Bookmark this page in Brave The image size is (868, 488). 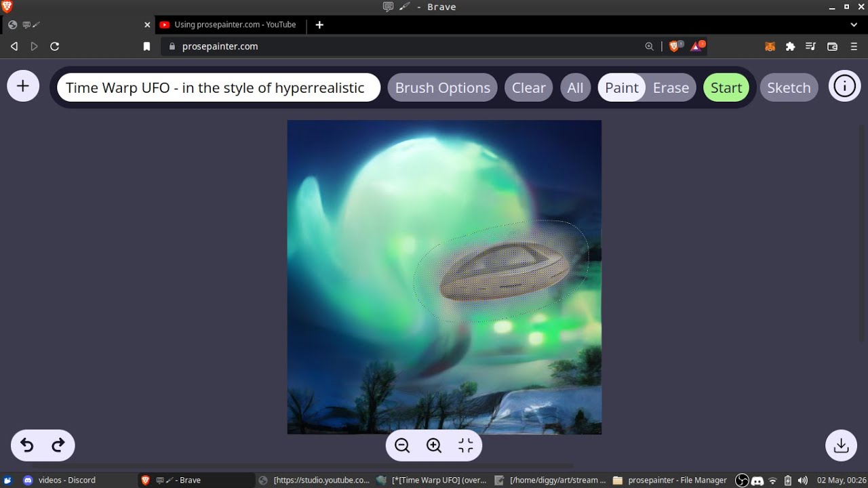146,46
